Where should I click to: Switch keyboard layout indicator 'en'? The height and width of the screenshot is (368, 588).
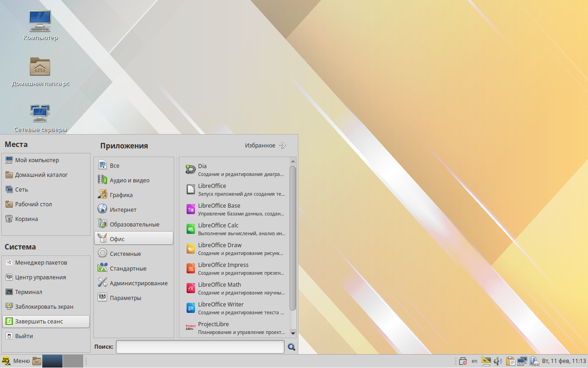474,361
